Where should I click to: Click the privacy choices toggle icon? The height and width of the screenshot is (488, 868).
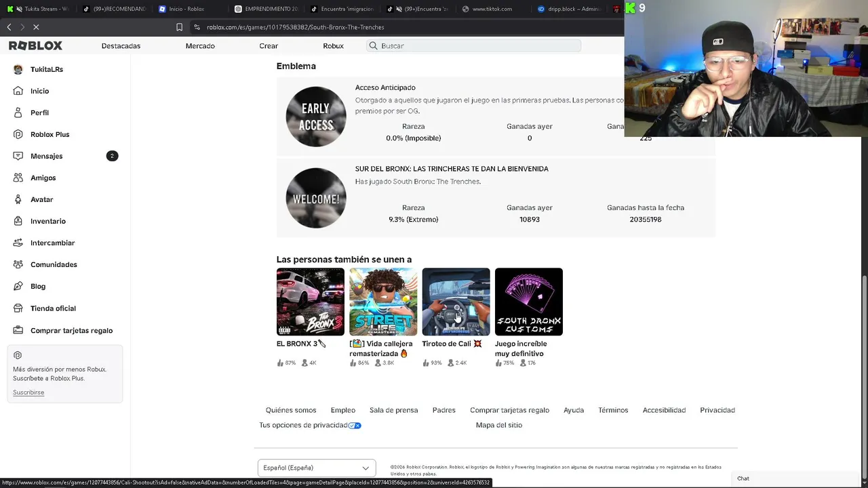tap(355, 425)
